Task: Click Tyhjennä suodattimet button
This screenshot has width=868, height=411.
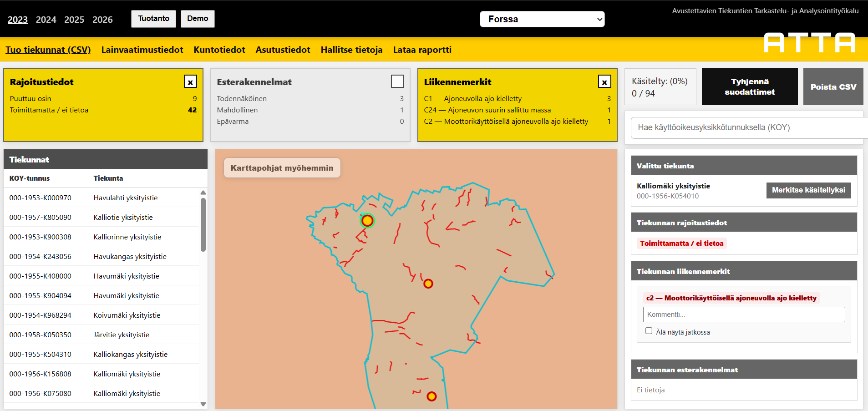Action: pos(750,86)
